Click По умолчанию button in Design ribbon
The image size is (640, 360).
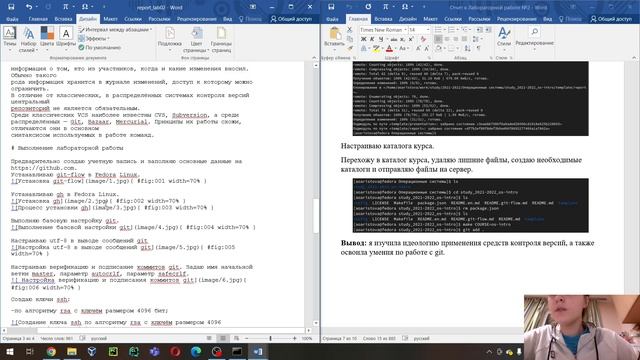click(x=100, y=48)
